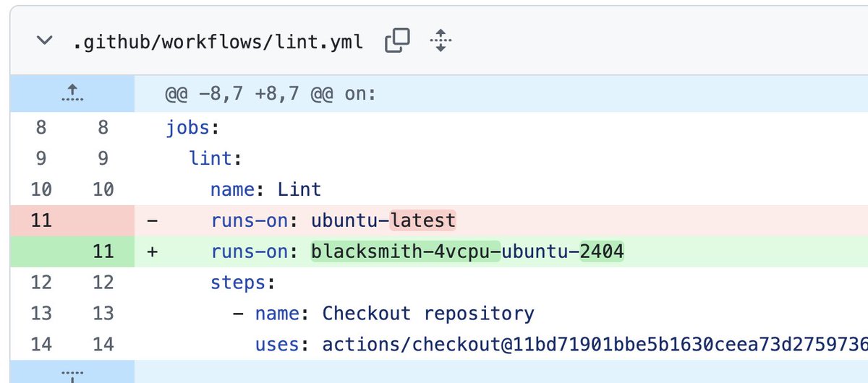868x383 pixels.
Task: Click 'name: Checkout repository' line
Action: tap(383, 314)
